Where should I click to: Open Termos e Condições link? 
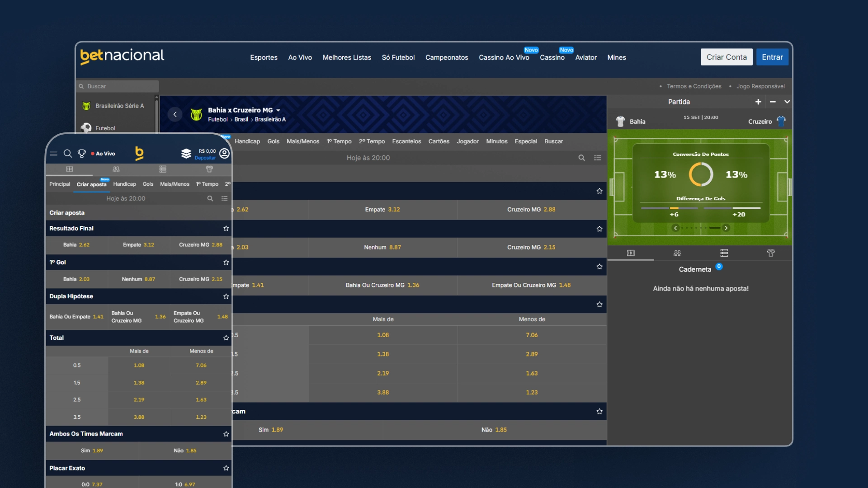(694, 86)
